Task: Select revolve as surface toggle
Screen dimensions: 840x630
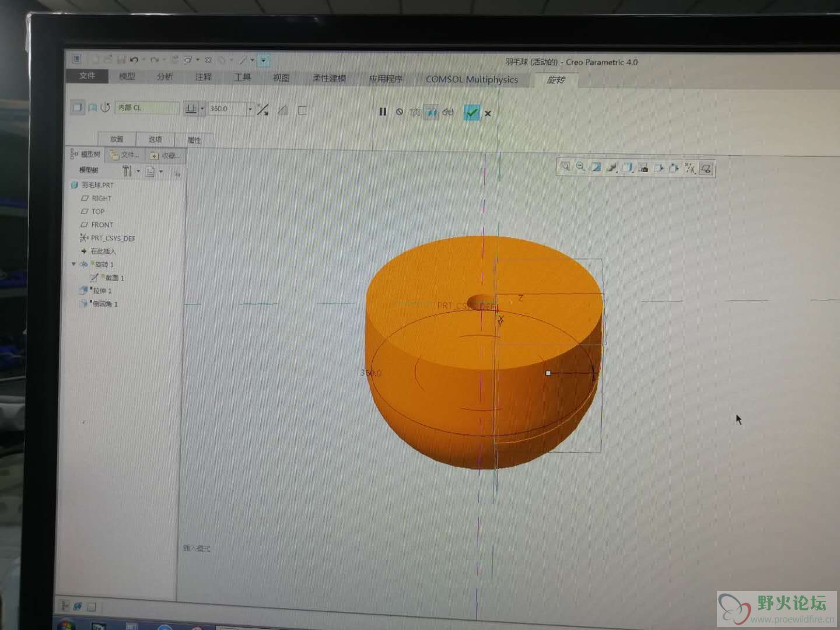Action: click(92, 107)
